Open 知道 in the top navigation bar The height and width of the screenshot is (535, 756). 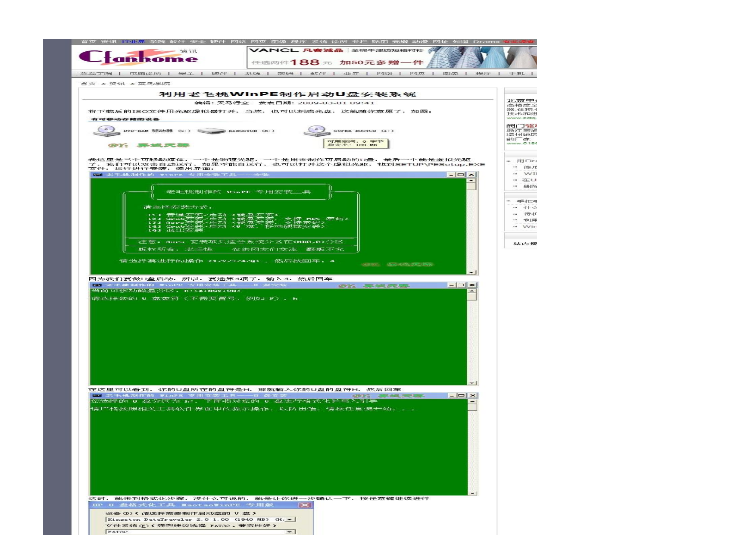click(461, 42)
